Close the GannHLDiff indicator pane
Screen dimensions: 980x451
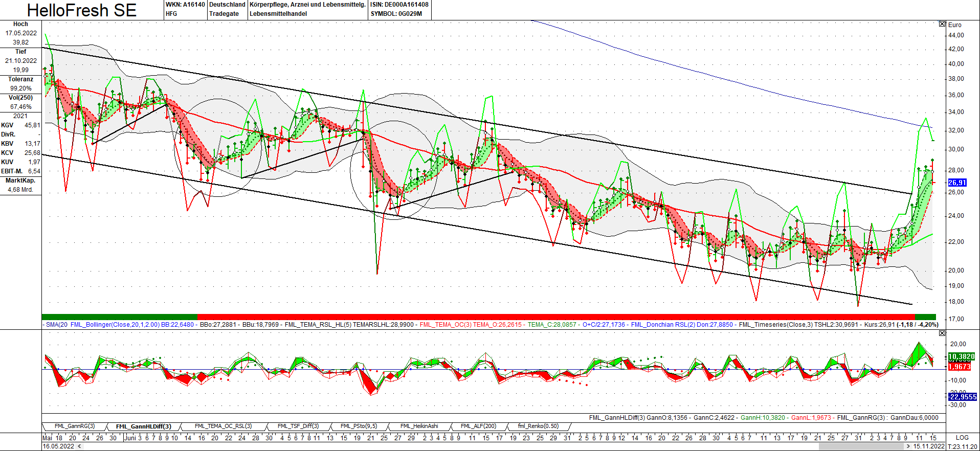(942, 333)
